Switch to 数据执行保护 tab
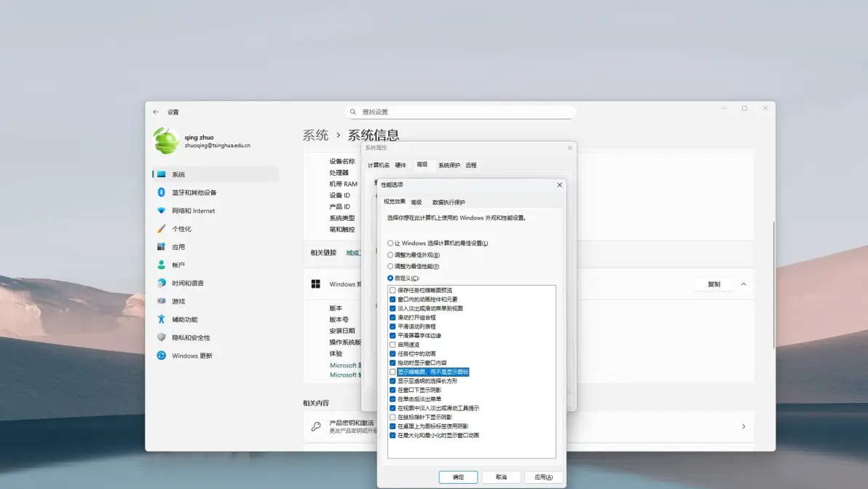This screenshot has width=868, height=489. [449, 203]
